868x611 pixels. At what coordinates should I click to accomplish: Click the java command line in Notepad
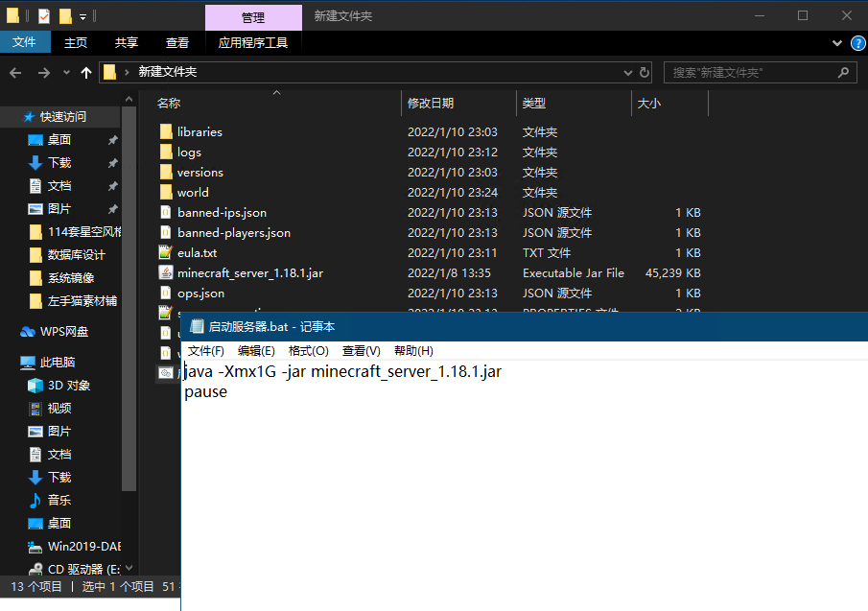342,371
